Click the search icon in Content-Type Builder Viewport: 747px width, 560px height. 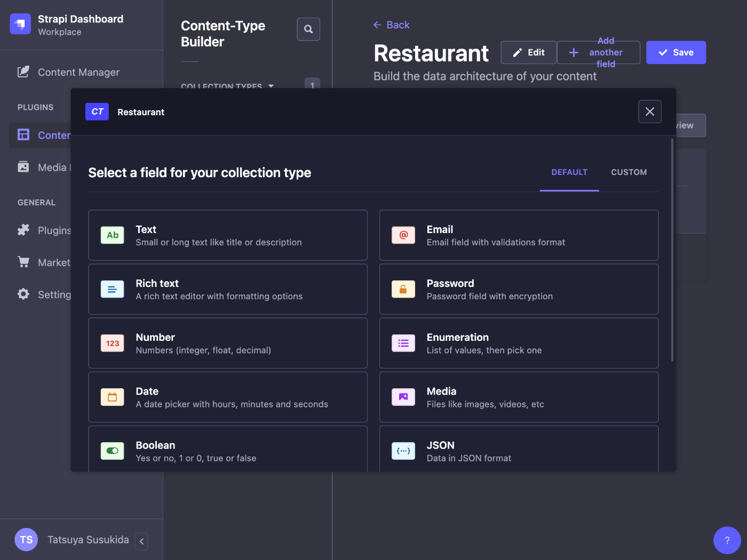308,29
